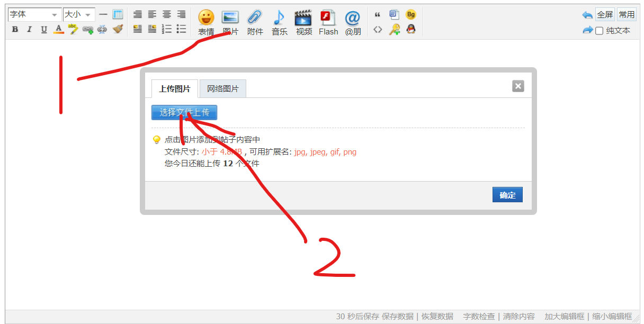This screenshot has width=644, height=324.
Task: Click the lightbulb tip icon in dialog
Action: (x=156, y=140)
